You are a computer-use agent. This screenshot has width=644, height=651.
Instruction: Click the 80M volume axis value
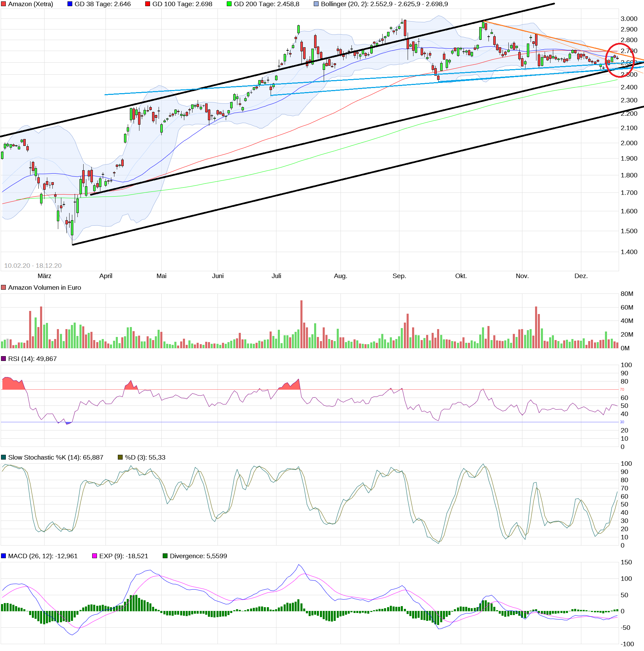627,293
